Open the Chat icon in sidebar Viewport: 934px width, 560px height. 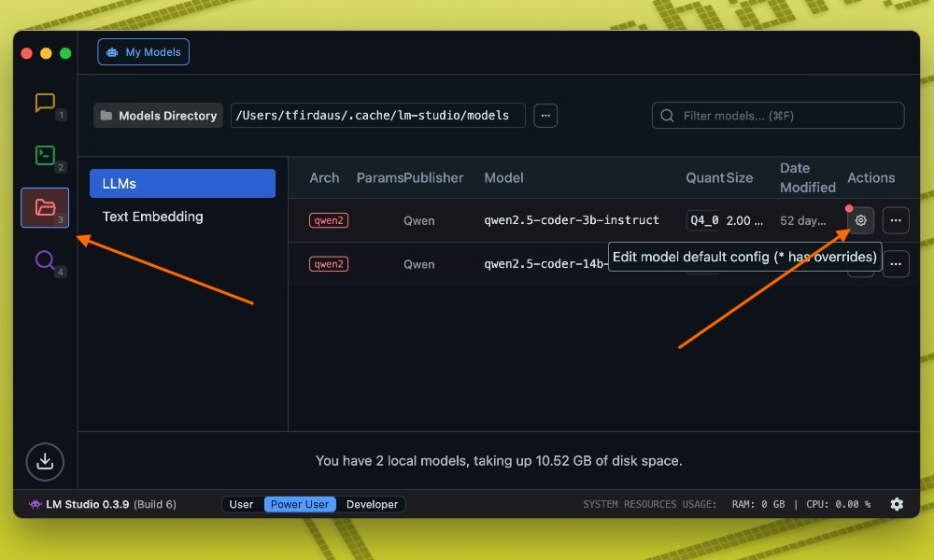[45, 103]
